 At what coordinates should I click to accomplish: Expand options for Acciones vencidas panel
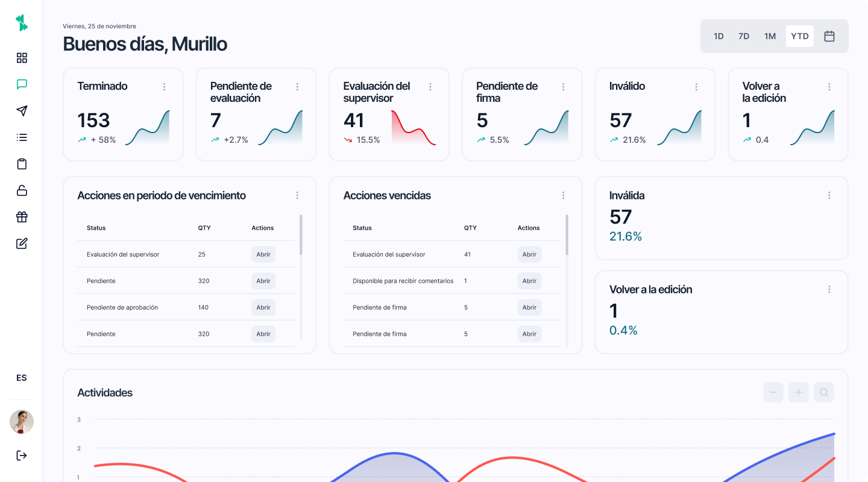pyautogui.click(x=563, y=195)
